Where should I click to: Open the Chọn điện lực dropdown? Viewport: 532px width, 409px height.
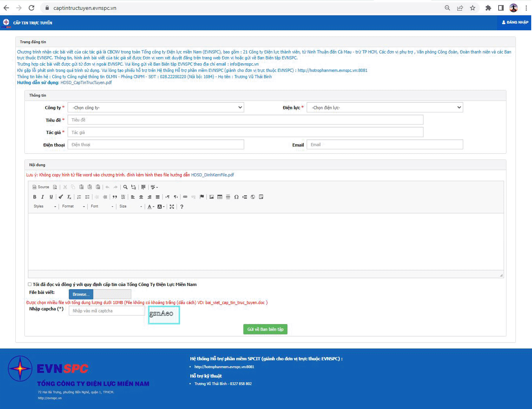pos(385,107)
